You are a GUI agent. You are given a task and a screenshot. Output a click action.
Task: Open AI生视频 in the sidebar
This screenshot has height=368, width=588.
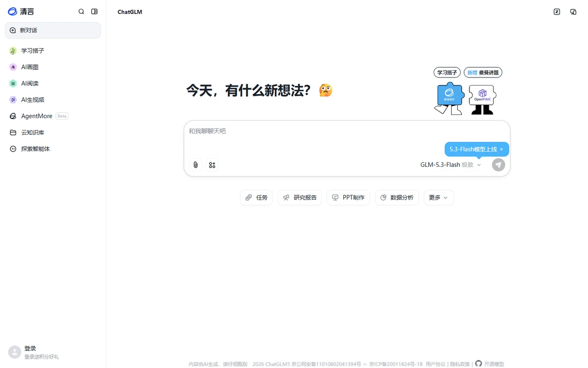click(x=53, y=100)
